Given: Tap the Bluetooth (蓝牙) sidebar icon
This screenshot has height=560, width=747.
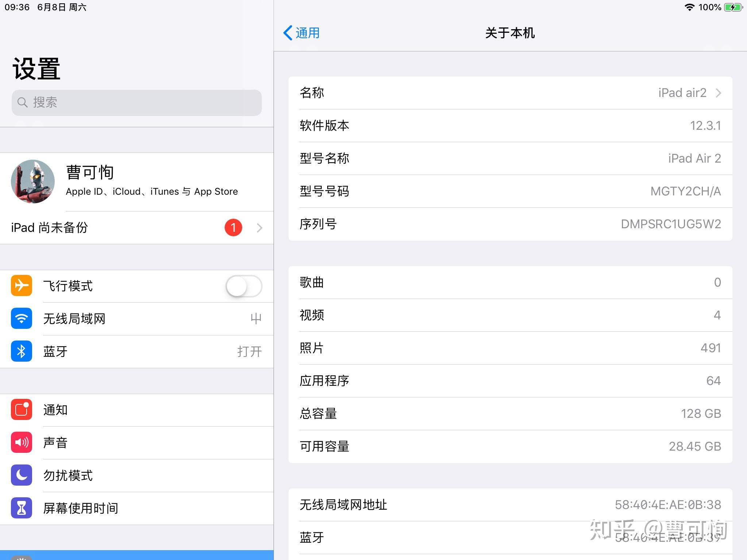Looking at the screenshot, I should click(22, 351).
